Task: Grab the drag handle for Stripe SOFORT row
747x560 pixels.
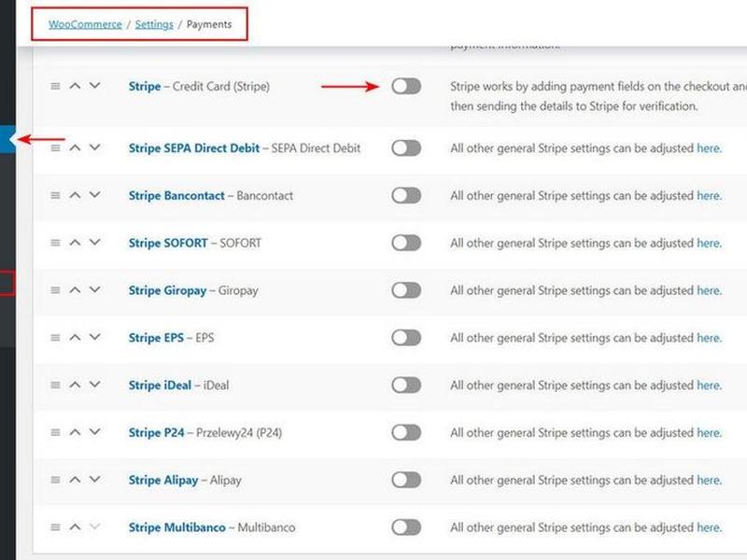Action: (55, 243)
